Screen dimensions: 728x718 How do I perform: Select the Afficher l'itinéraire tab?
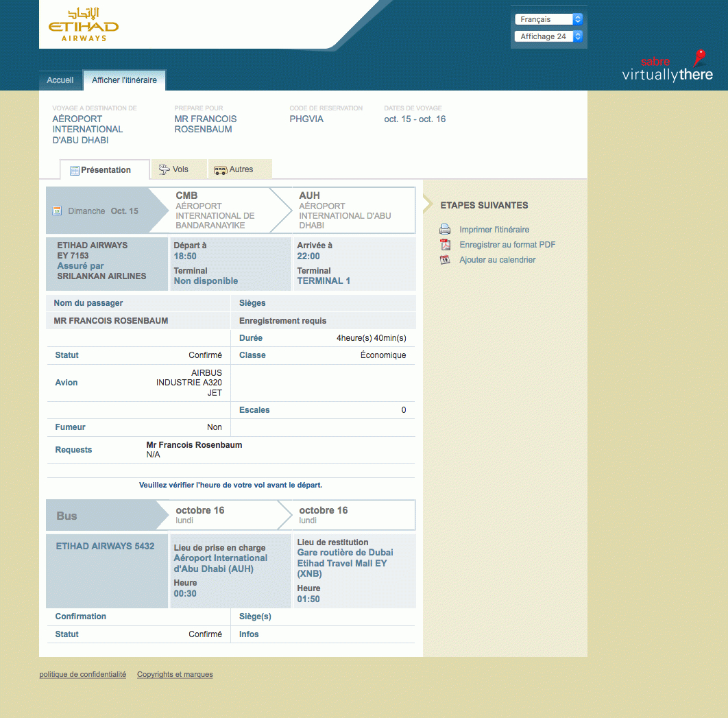pyautogui.click(x=124, y=80)
